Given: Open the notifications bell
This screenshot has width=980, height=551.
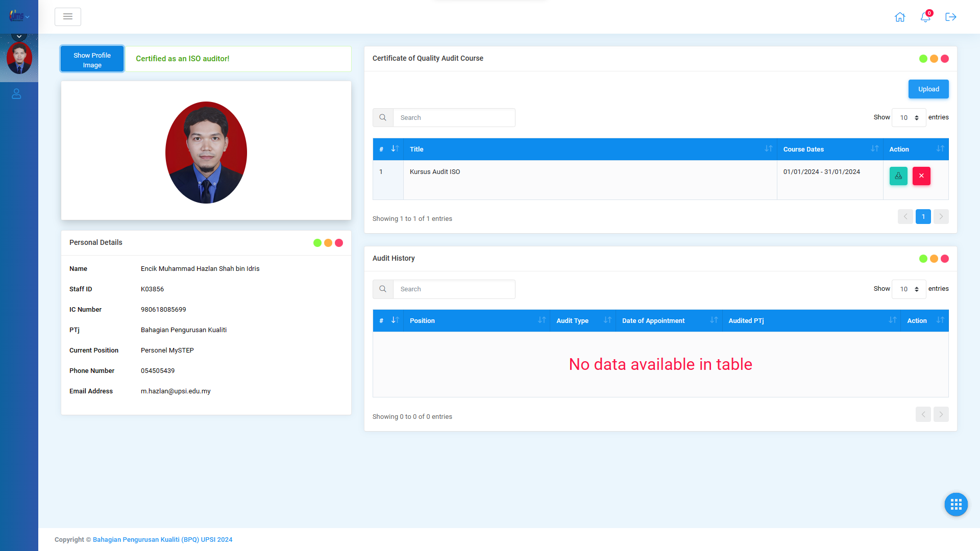Looking at the screenshot, I should tap(925, 17).
